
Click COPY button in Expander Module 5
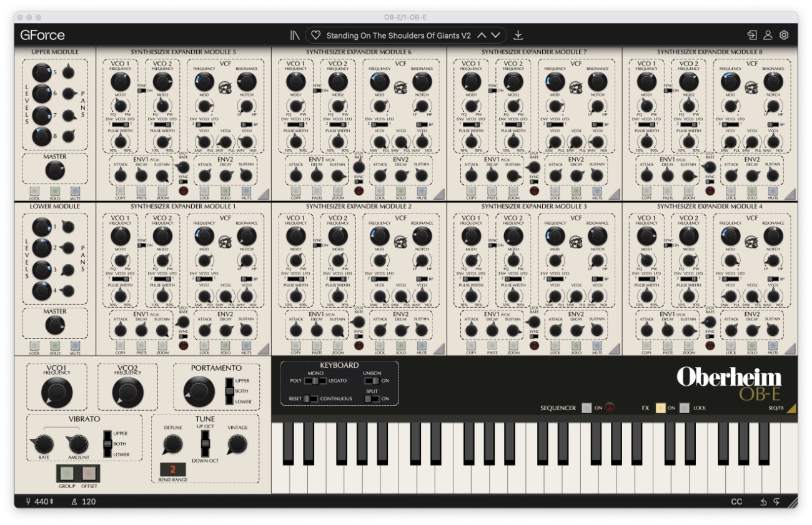tap(121, 190)
